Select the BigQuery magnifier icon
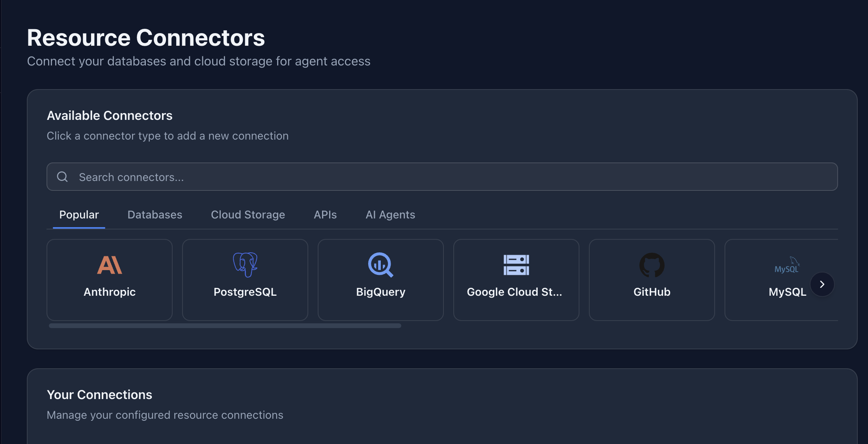The image size is (868, 444). click(x=380, y=265)
